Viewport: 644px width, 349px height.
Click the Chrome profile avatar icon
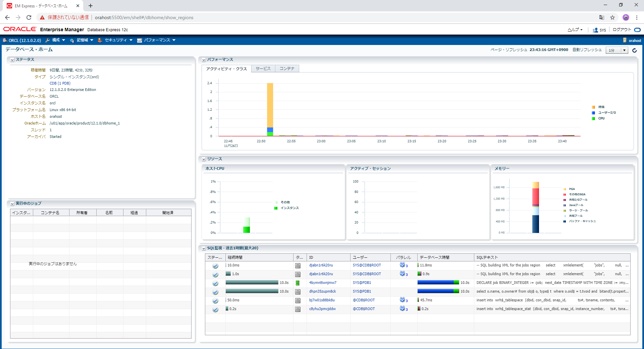626,17
